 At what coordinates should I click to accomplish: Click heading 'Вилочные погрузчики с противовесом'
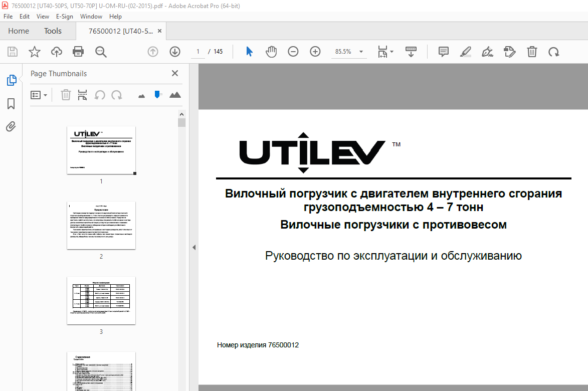pos(394,225)
